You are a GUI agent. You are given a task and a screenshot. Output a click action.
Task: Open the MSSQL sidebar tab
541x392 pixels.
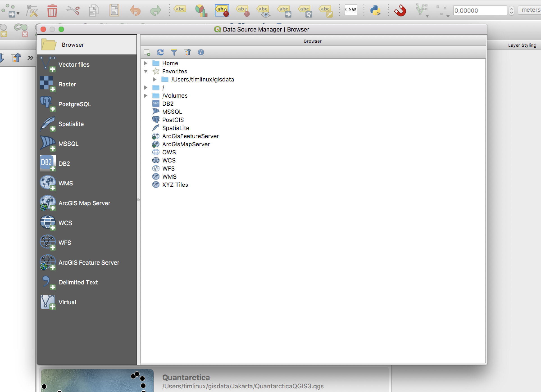coord(87,144)
